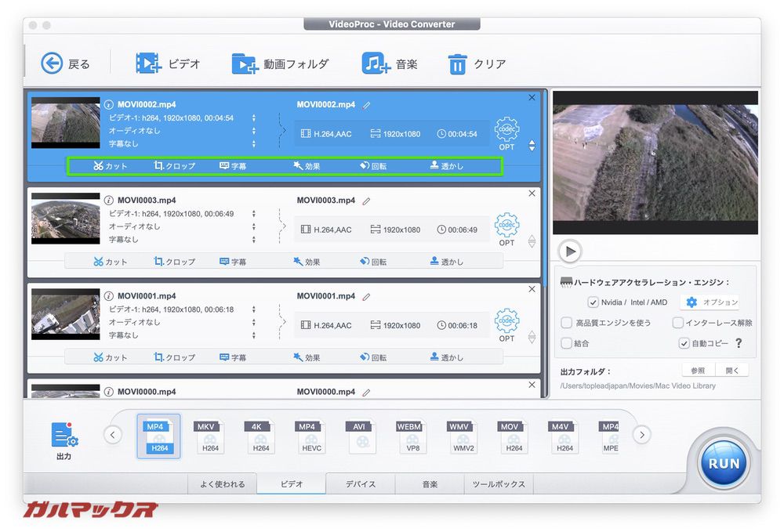Expand the video track selector for MOVI0002.mp4
This screenshot has width=784, height=532.
[253, 118]
